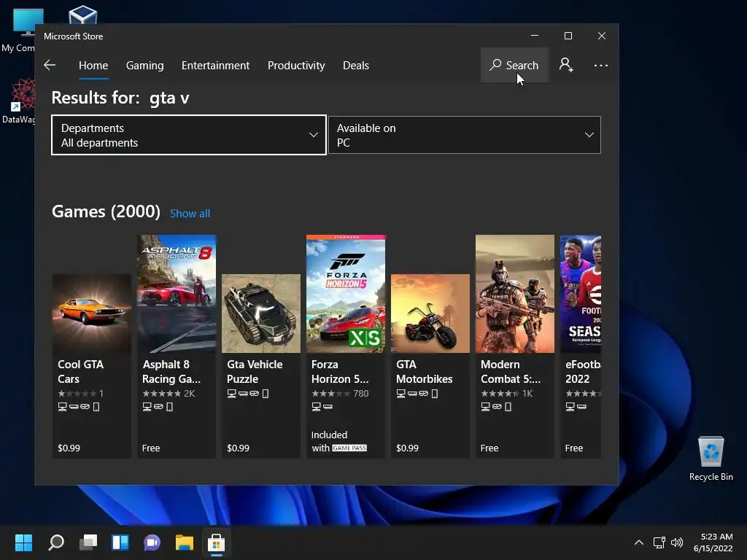747x560 pixels.
Task: Select the Forza Horizon 5... title
Action: pos(340,371)
